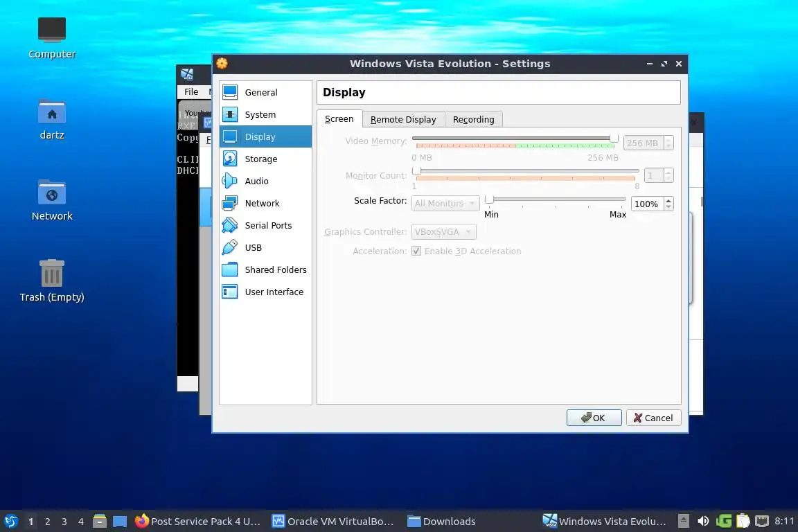Open the File menu in background window

coord(191,91)
